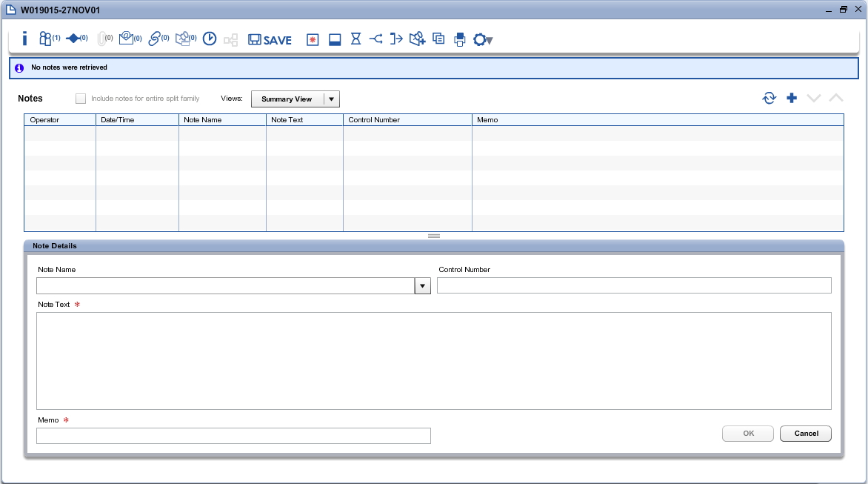Click the SAVE floppy disk button
Screen dimensions: 868x484
[x=270, y=40]
